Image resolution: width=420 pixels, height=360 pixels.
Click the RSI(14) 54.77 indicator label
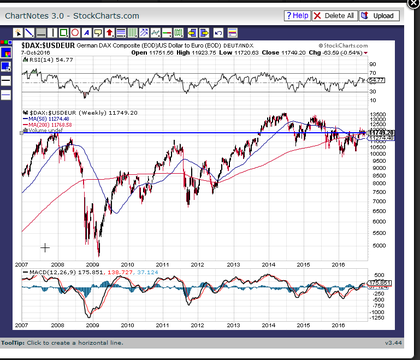tap(48, 60)
